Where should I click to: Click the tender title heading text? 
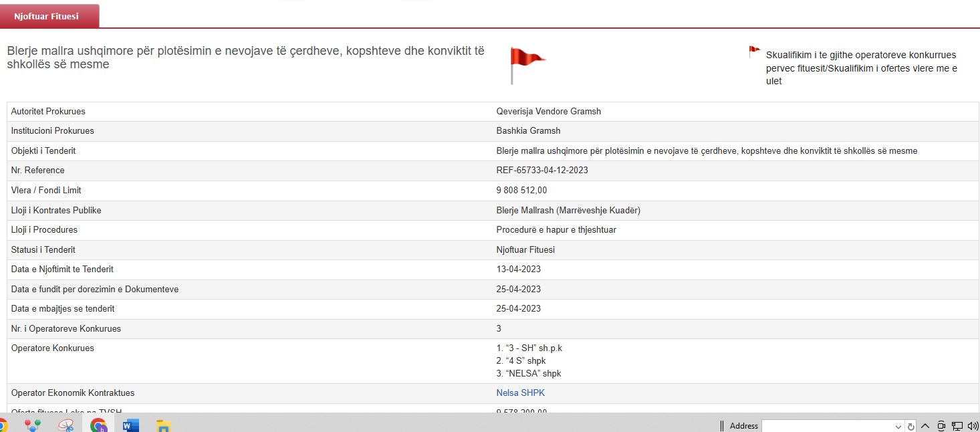click(x=245, y=58)
